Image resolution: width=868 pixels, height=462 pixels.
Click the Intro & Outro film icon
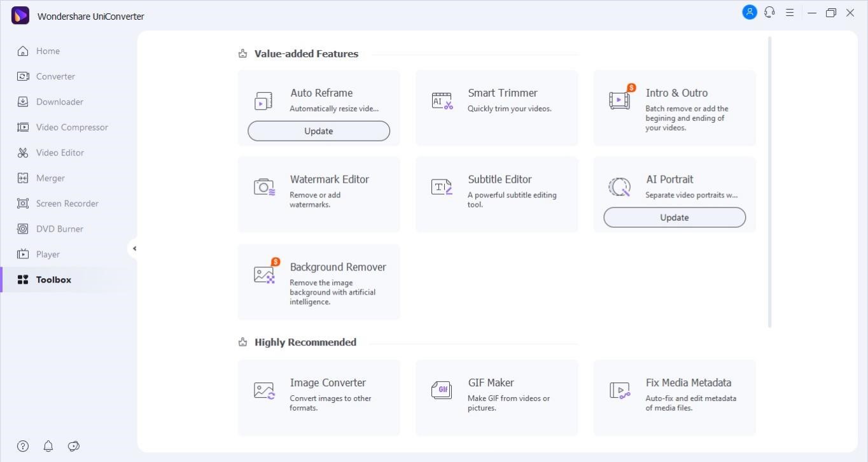pyautogui.click(x=620, y=100)
